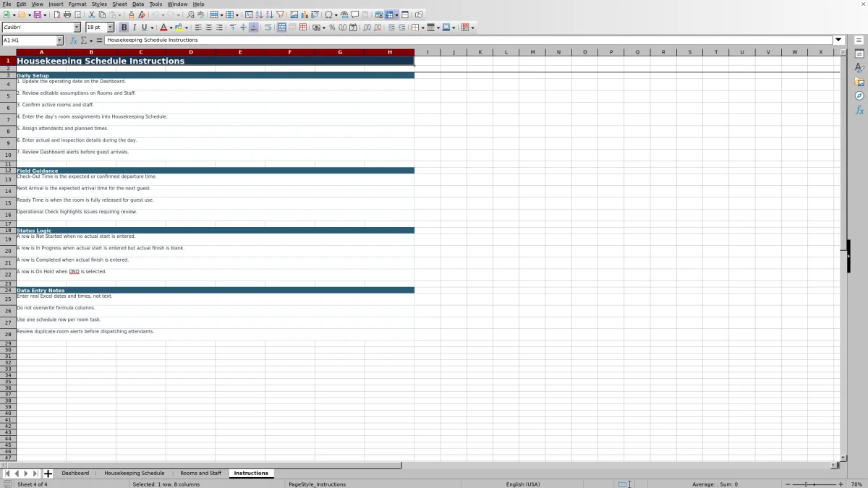Viewport: 868px width, 488px height.
Task: Toggle Align Left button
Action: coord(198,27)
